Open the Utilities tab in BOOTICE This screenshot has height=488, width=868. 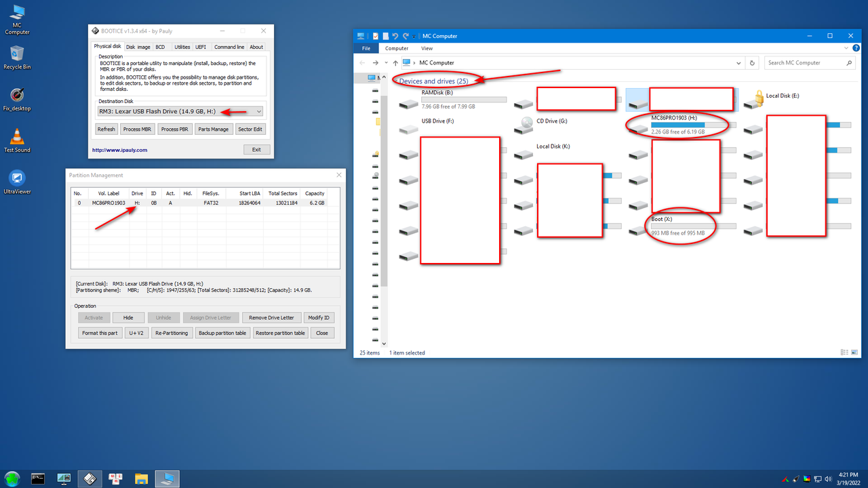coord(182,47)
